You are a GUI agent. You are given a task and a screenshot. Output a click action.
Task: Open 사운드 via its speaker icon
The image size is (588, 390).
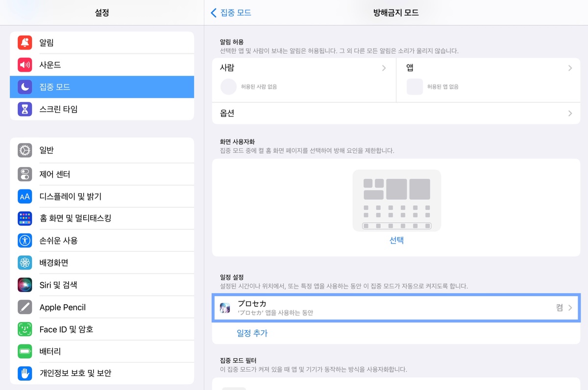25,65
